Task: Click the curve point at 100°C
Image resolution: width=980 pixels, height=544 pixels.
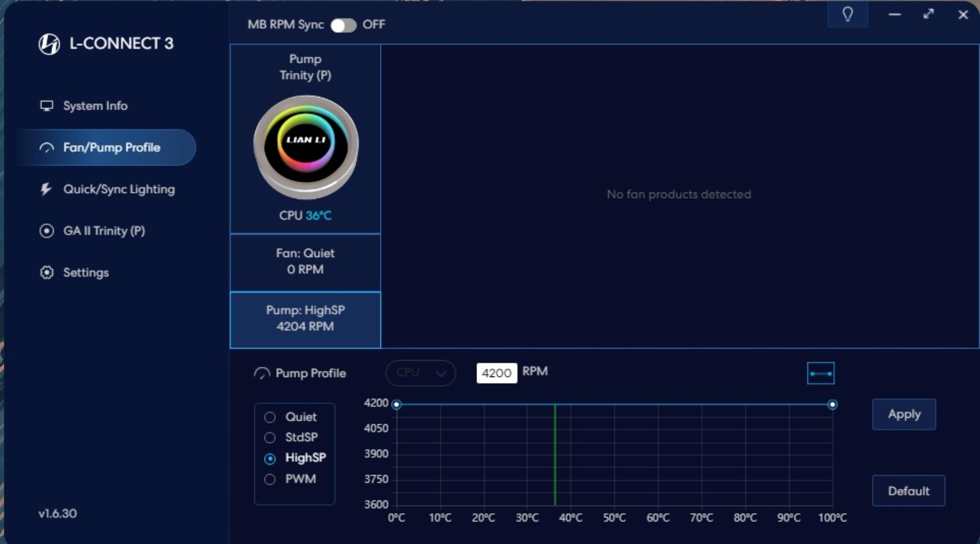Action: pyautogui.click(x=833, y=405)
